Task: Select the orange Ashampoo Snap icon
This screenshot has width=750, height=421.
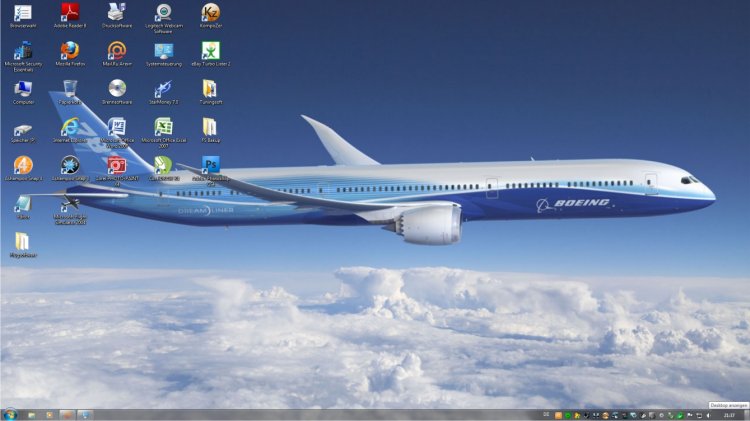Action: pyautogui.click(x=23, y=168)
